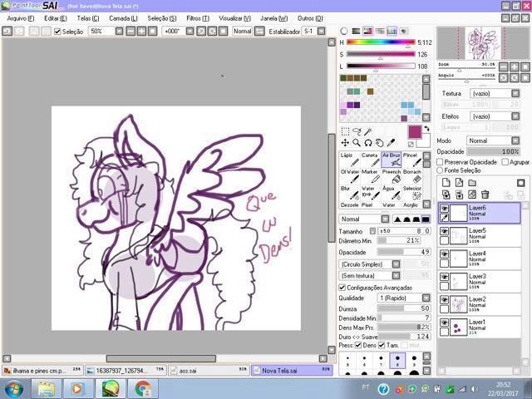The width and height of the screenshot is (532, 399).
Task: Choose the hand pan tool
Action: [x=380, y=143]
